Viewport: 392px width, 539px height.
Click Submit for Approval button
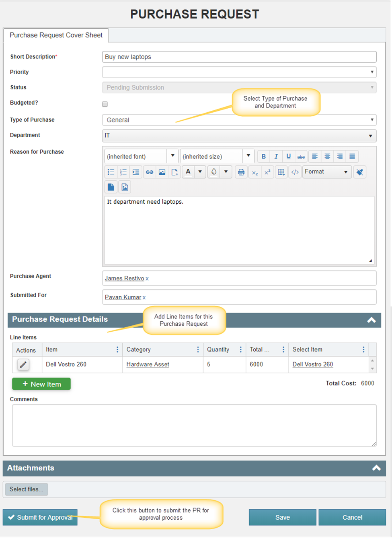point(40,517)
